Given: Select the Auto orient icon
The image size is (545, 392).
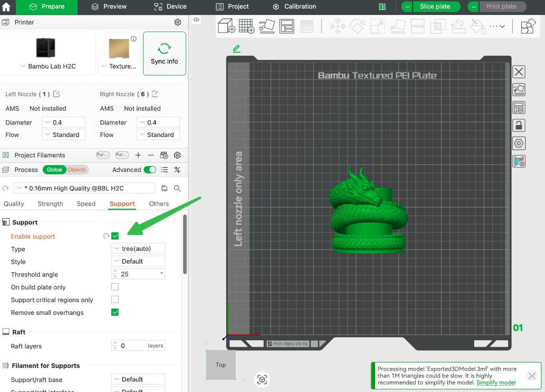Looking at the screenshot, I should (x=267, y=26).
